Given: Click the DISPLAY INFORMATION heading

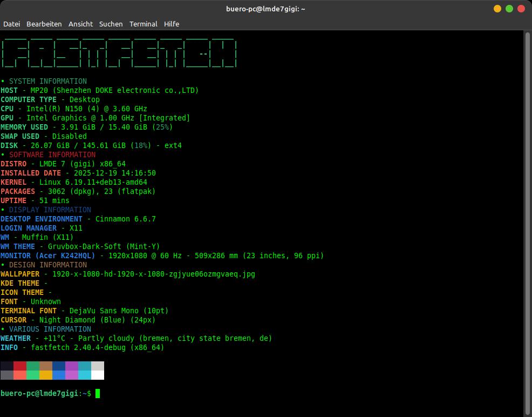Looking at the screenshot, I should (x=50, y=210).
